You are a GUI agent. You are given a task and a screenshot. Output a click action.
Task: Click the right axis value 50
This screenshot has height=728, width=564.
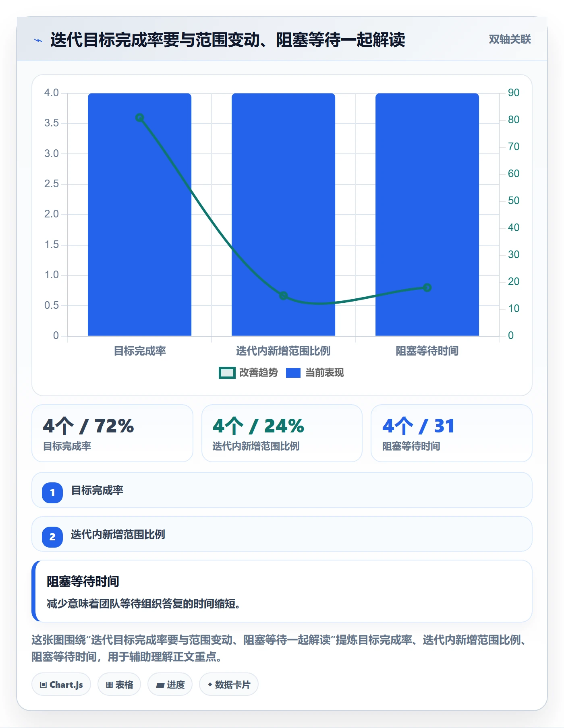[x=514, y=201]
